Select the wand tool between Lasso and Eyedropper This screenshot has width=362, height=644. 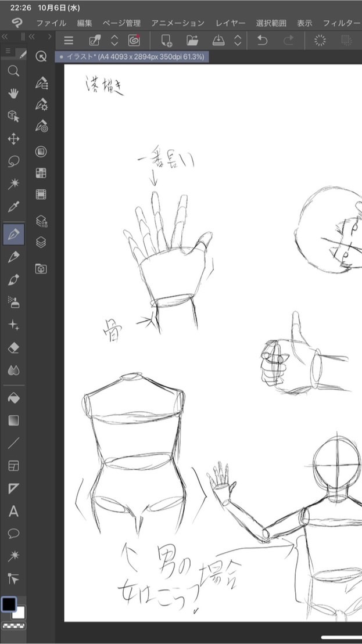click(13, 184)
